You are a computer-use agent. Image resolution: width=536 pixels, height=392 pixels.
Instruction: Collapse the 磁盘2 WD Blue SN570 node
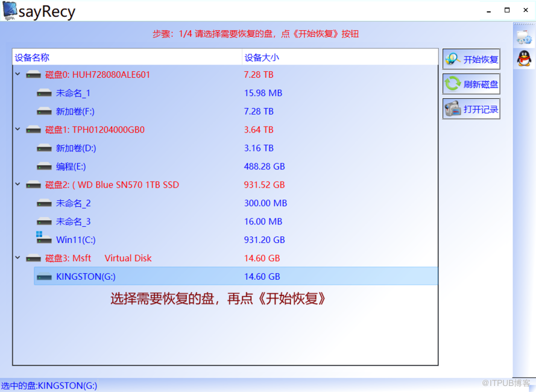pyautogui.click(x=17, y=184)
